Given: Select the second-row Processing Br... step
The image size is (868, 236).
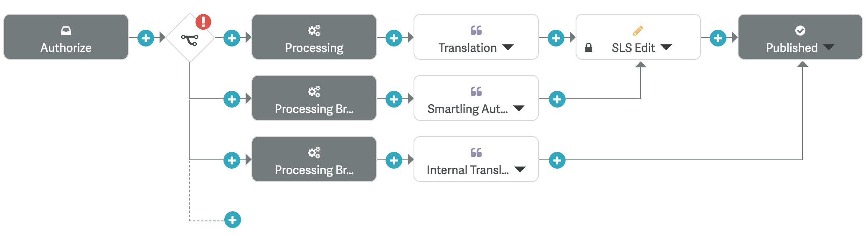Looking at the screenshot, I should 314,98.
